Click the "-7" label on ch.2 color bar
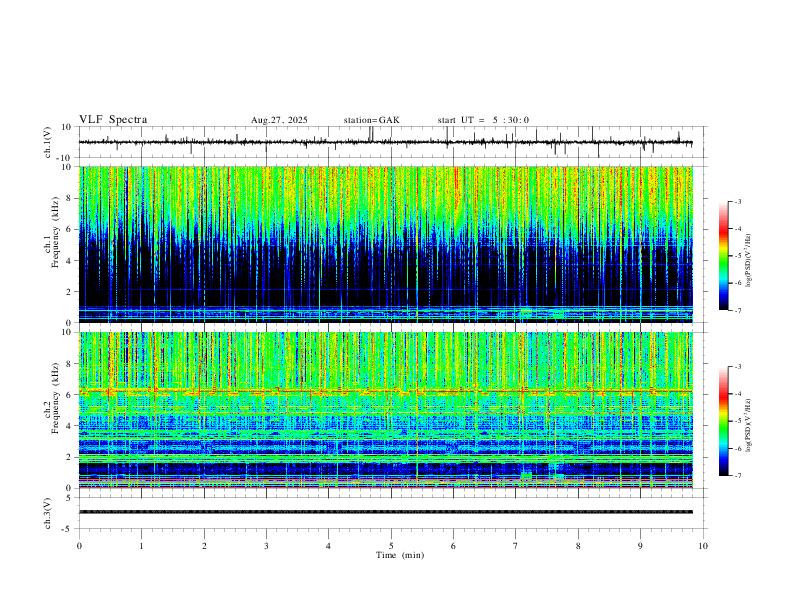Image resolution: width=792 pixels, height=612 pixels. tap(737, 476)
